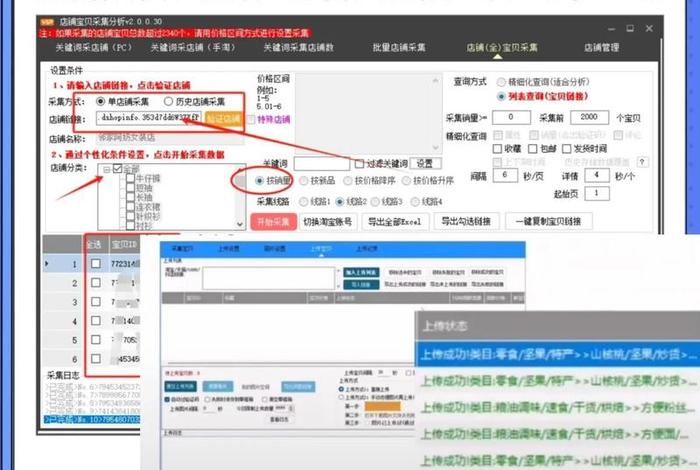Tick the 包邮 checkbox
The image size is (700, 470).
click(533, 148)
